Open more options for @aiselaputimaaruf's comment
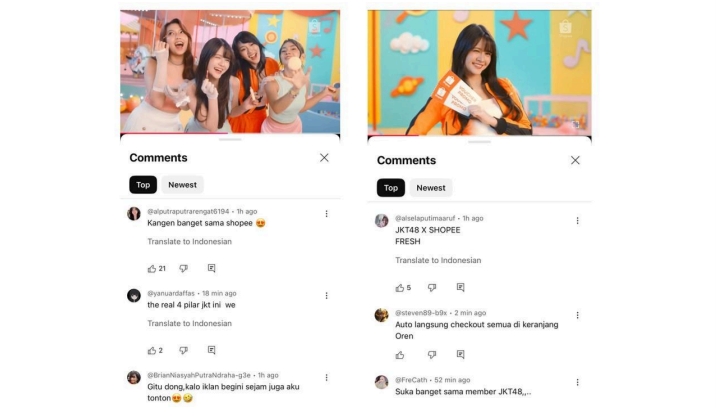720x420 pixels. click(577, 219)
